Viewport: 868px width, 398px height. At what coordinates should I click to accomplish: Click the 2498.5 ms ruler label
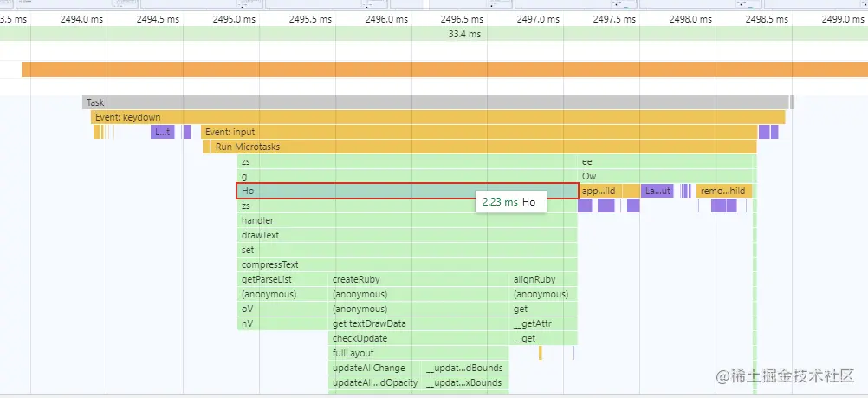tap(767, 19)
